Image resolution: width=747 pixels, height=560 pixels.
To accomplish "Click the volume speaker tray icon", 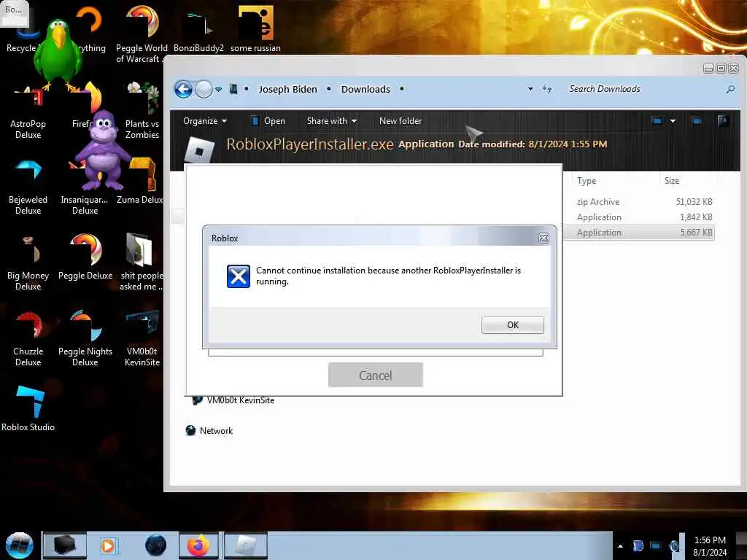I will click(x=673, y=545).
